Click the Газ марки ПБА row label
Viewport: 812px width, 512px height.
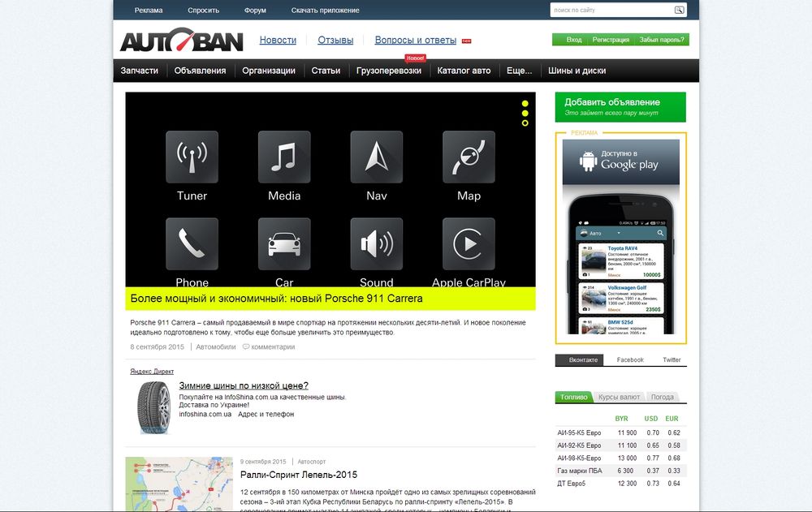point(580,471)
